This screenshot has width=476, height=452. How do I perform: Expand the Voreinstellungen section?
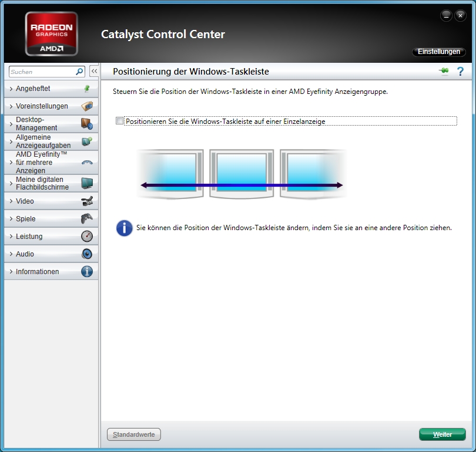coord(51,106)
